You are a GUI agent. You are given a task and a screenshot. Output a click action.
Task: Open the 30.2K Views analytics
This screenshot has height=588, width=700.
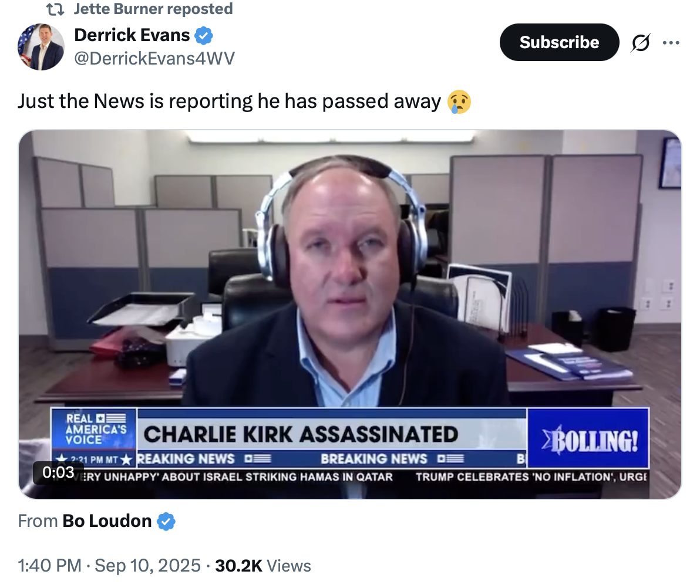(263, 565)
